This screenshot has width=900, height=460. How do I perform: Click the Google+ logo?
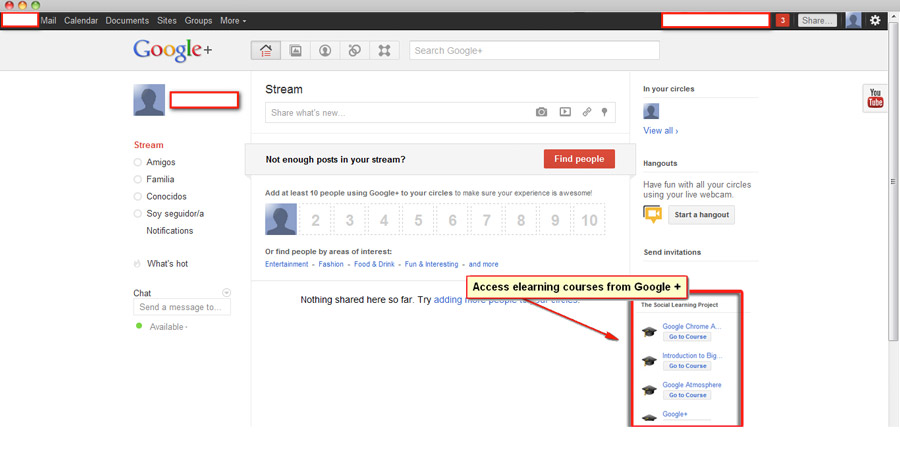[173, 51]
